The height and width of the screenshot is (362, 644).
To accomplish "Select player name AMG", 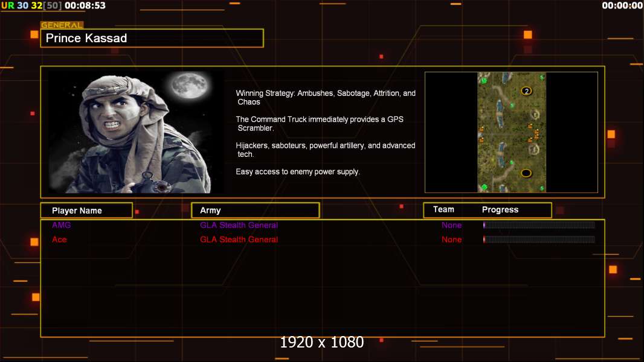I will click(x=61, y=224).
